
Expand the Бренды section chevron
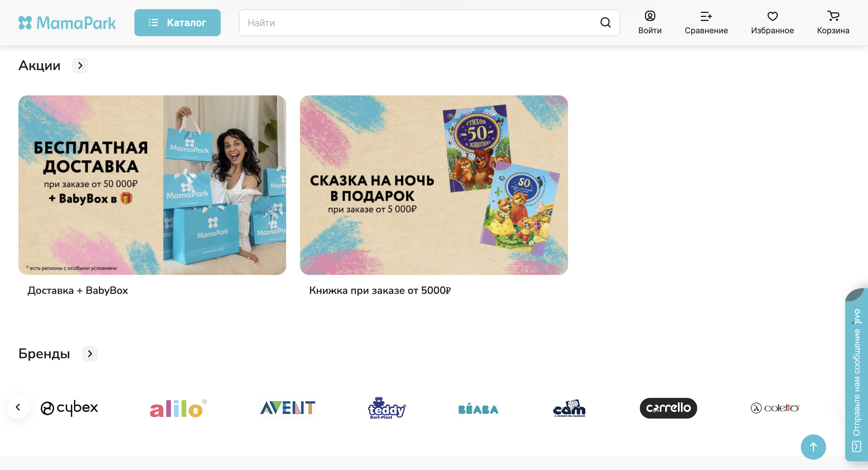pos(90,354)
